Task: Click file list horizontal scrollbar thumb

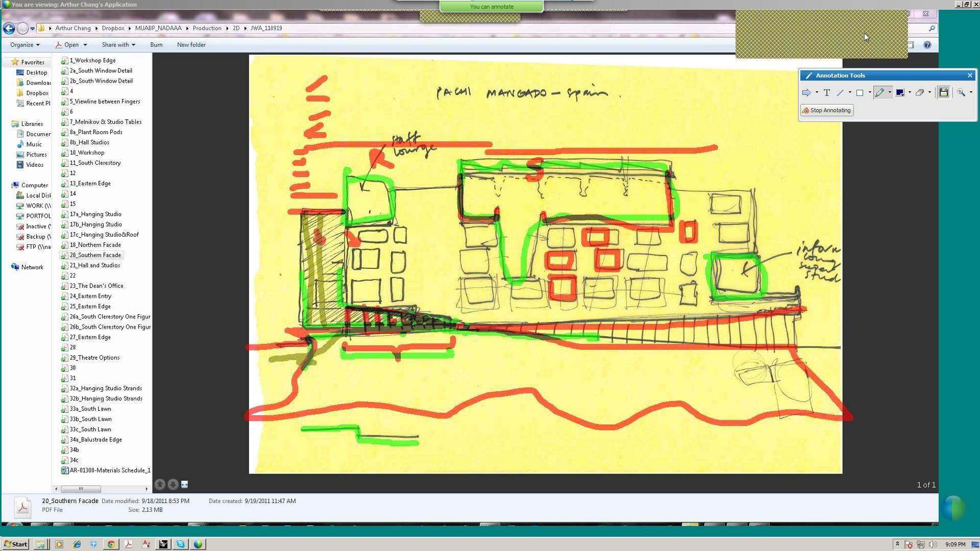Action: 81,489
